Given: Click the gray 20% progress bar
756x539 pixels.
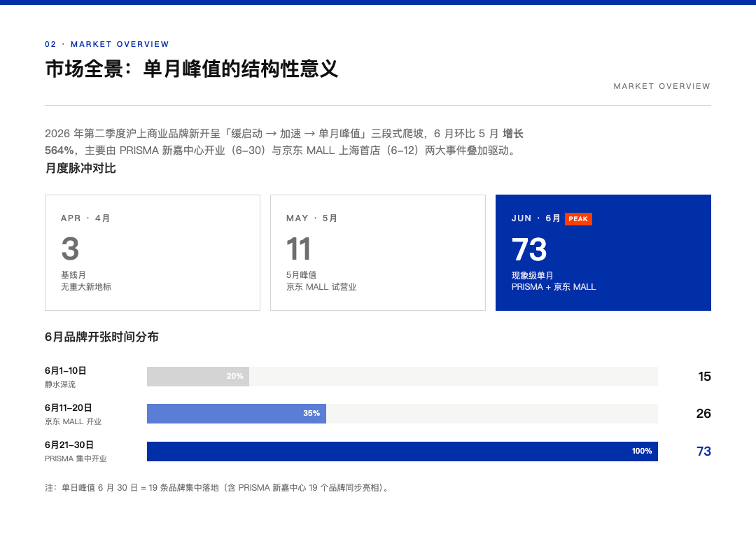Looking at the screenshot, I should 198,377.
